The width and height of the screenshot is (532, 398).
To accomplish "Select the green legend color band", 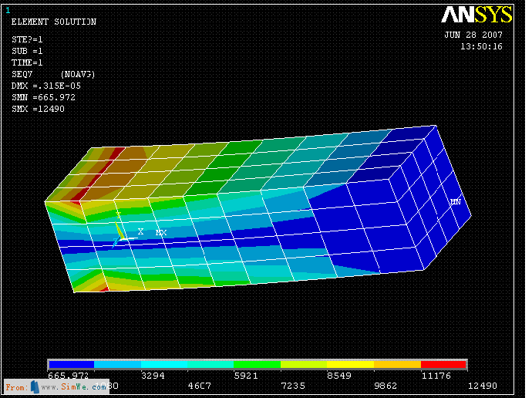I will click(257, 364).
